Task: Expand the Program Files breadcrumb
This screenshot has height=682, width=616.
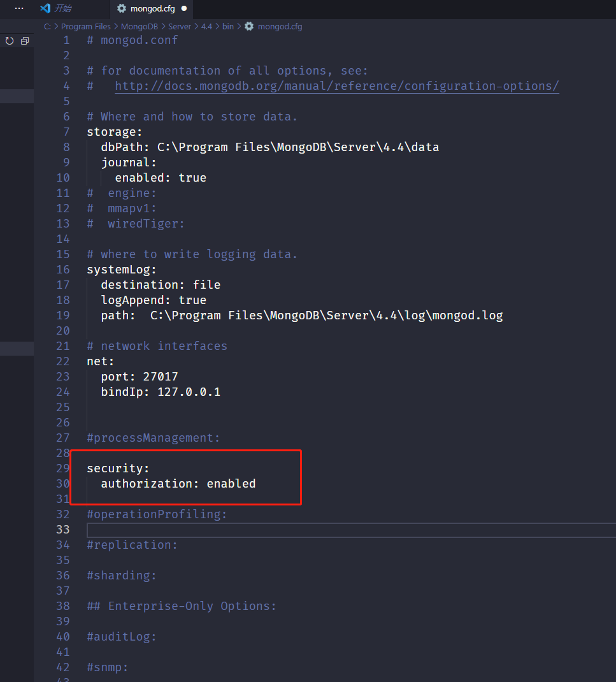Action: (x=85, y=26)
